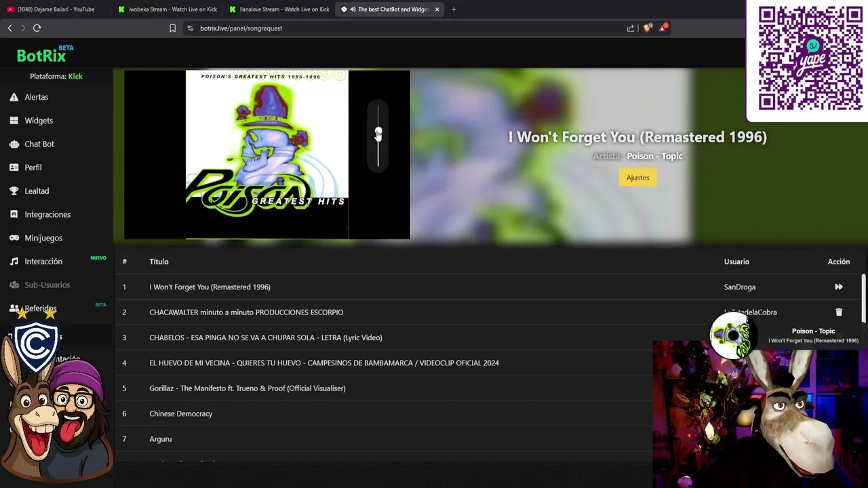Open Alertas menu item
The width and height of the screenshot is (868, 488).
click(x=36, y=98)
